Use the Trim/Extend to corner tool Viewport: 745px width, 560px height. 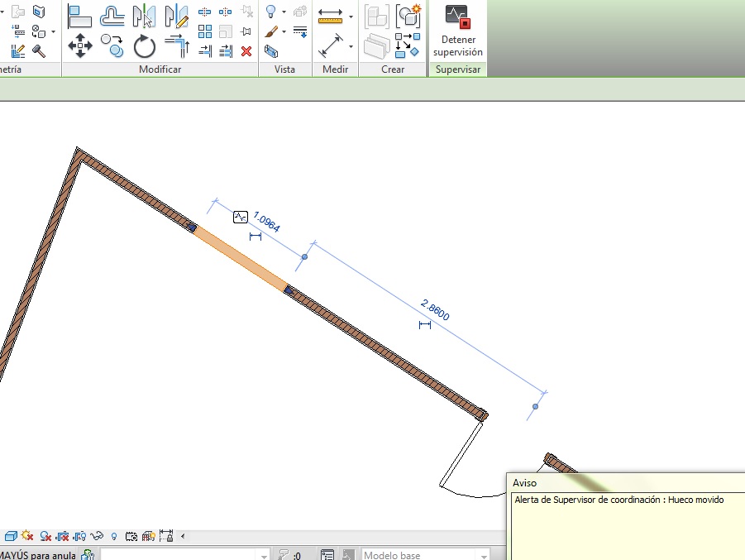176,45
